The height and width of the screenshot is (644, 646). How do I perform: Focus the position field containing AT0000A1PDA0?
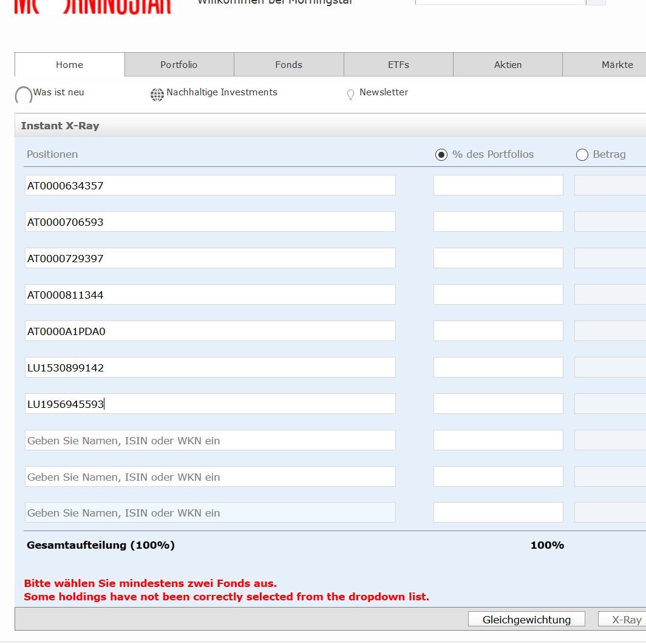click(x=210, y=331)
